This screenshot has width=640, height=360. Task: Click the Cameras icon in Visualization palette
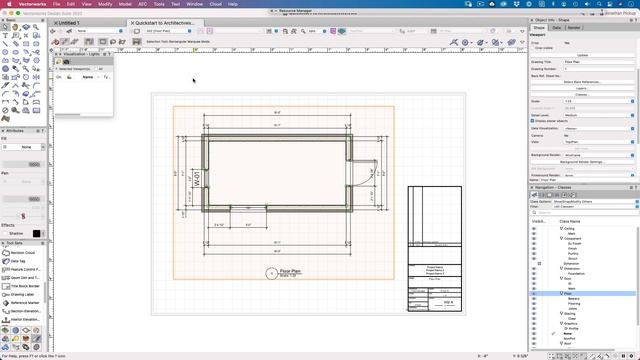(x=66, y=62)
